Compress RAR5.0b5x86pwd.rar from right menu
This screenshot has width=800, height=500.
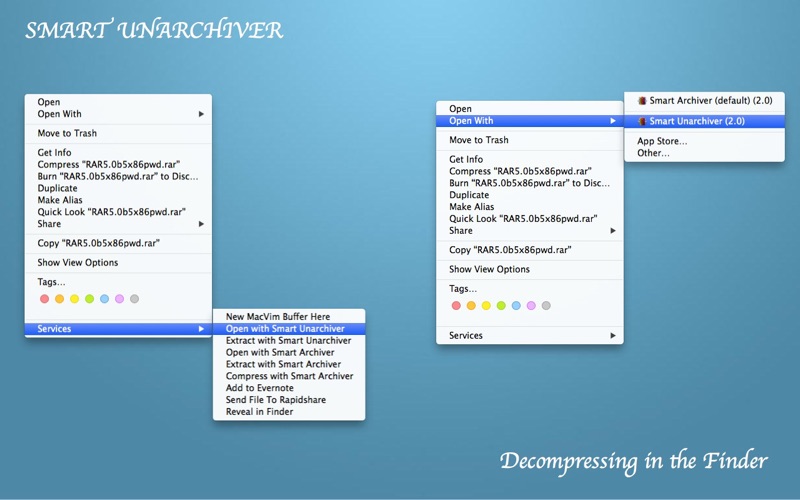(x=530, y=171)
